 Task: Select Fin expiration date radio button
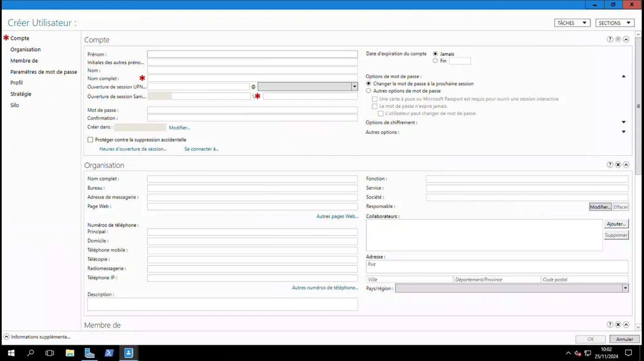(x=435, y=61)
